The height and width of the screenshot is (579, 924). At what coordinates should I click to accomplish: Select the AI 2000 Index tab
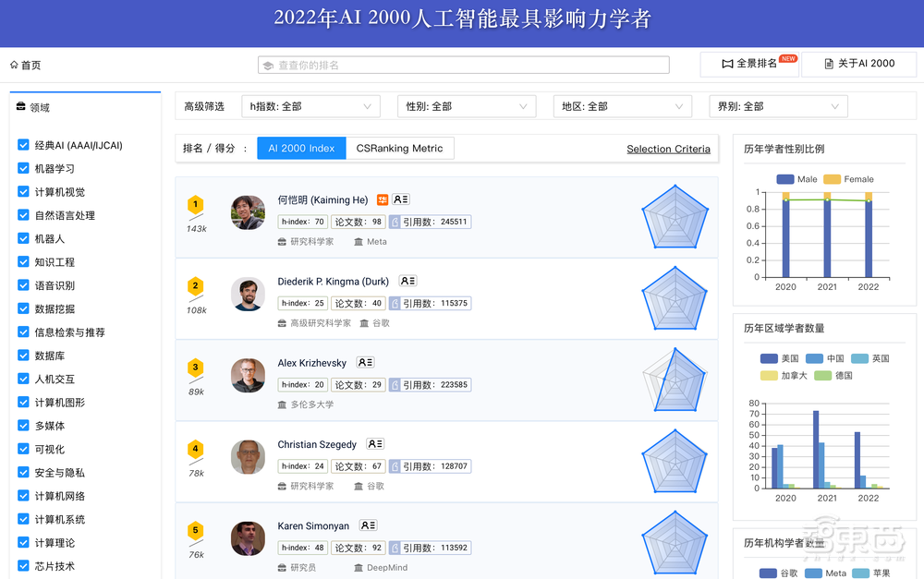[x=301, y=148]
